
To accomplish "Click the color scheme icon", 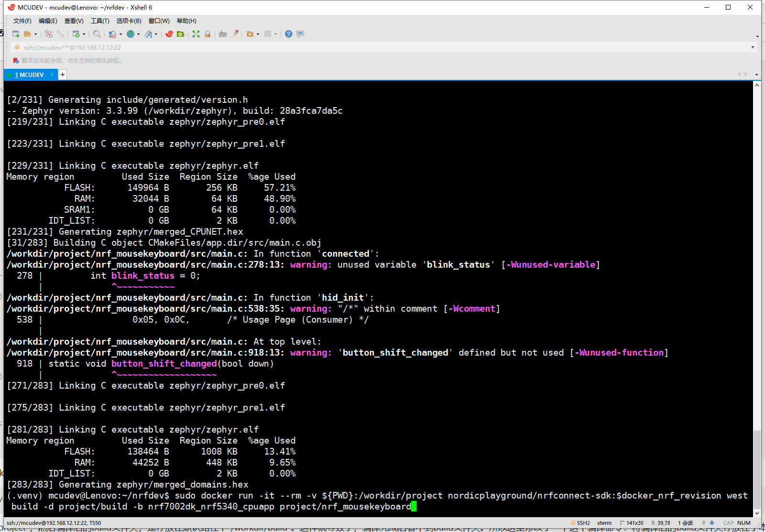I will click(x=112, y=34).
